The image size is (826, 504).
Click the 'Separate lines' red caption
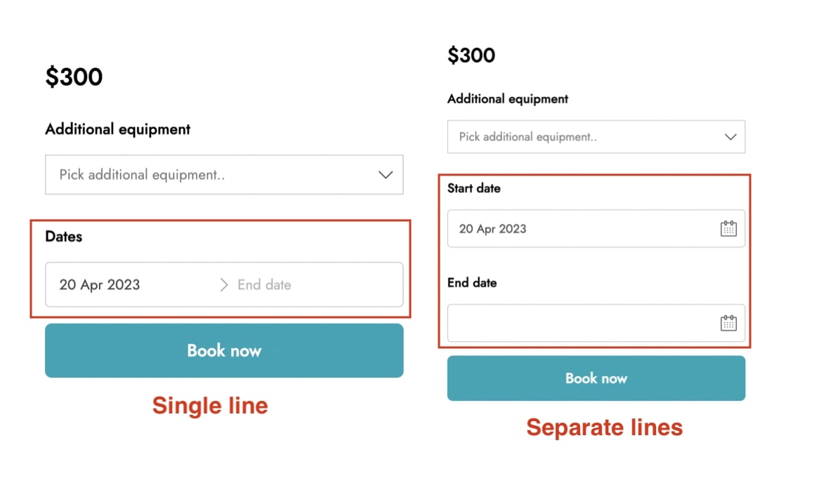(604, 427)
